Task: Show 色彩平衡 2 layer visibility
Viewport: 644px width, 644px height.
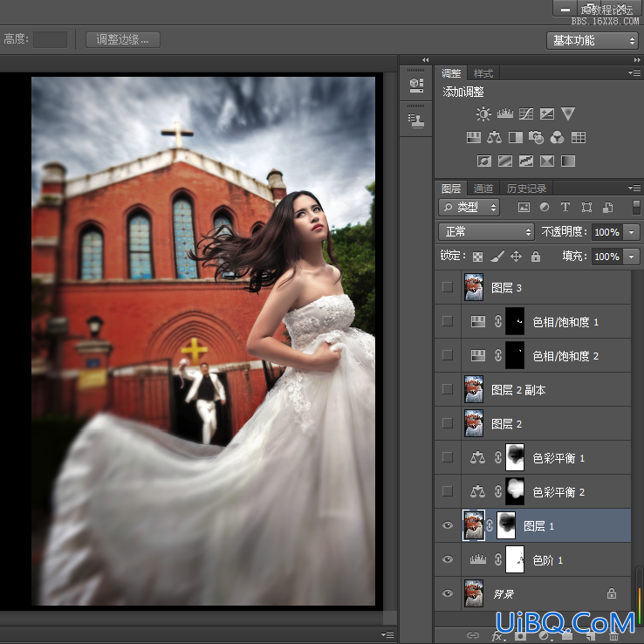Action: click(x=448, y=491)
